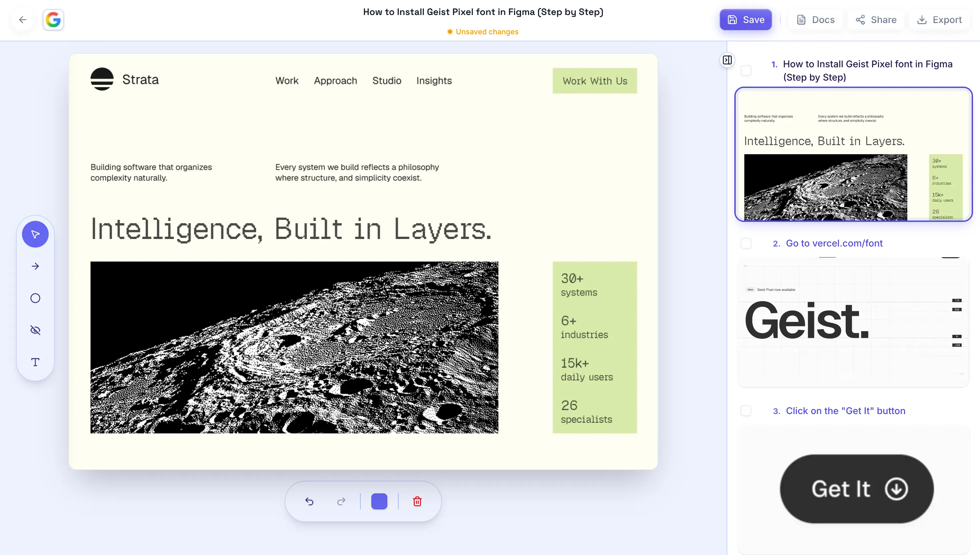
Task: Save the guide
Action: pos(745,19)
